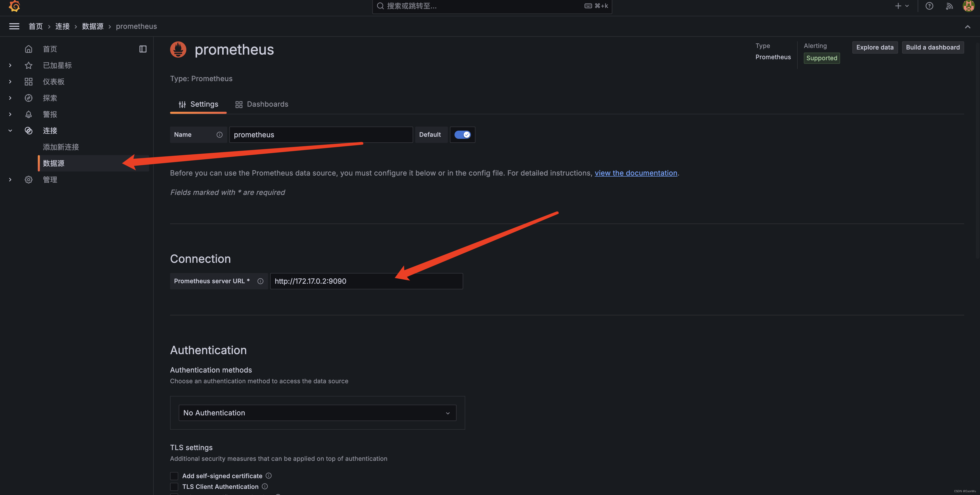Click the Grafana logo icon

click(15, 6)
